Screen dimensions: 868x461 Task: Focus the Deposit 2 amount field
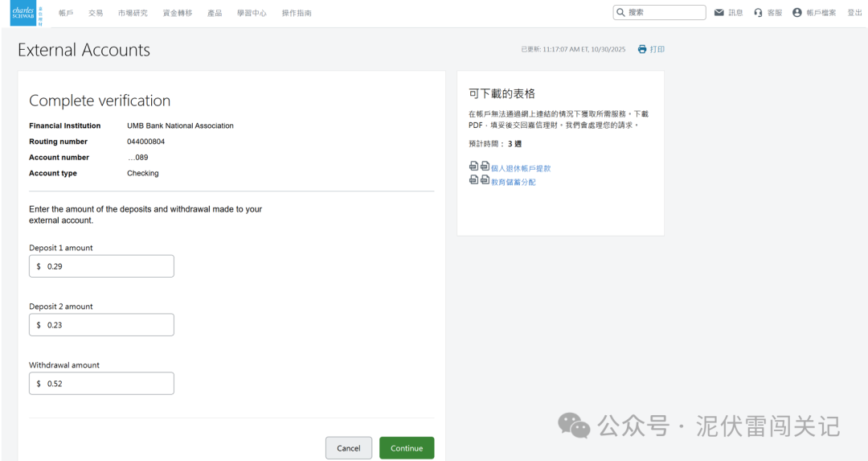coord(101,325)
